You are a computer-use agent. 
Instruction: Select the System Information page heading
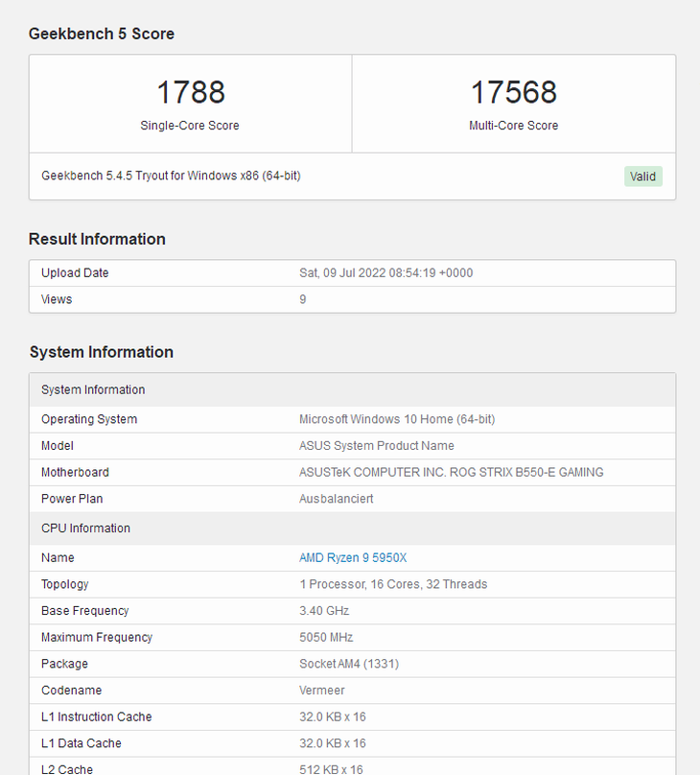click(x=102, y=352)
